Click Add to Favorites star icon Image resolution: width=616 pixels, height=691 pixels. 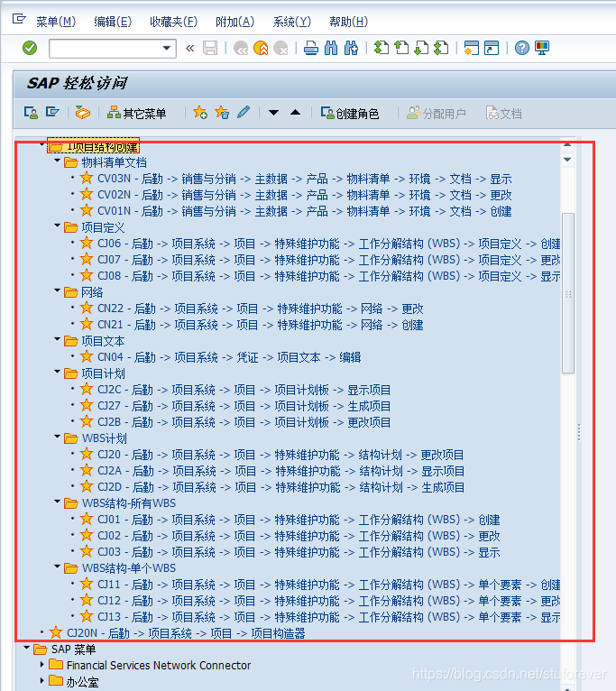(x=200, y=113)
